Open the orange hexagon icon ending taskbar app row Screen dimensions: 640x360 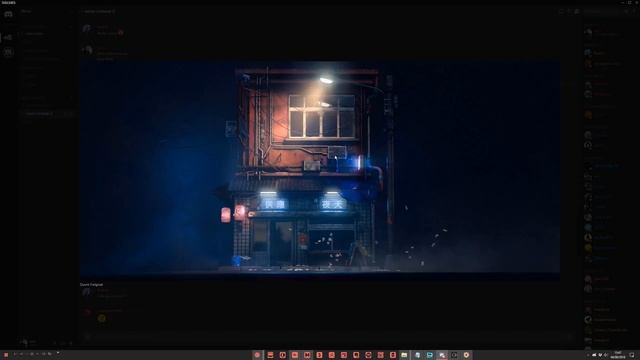click(466, 355)
